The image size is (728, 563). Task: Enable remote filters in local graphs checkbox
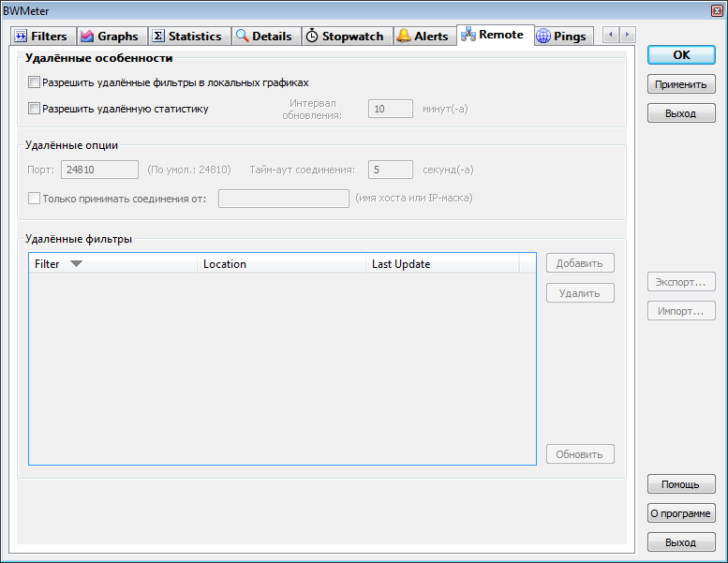(x=34, y=82)
